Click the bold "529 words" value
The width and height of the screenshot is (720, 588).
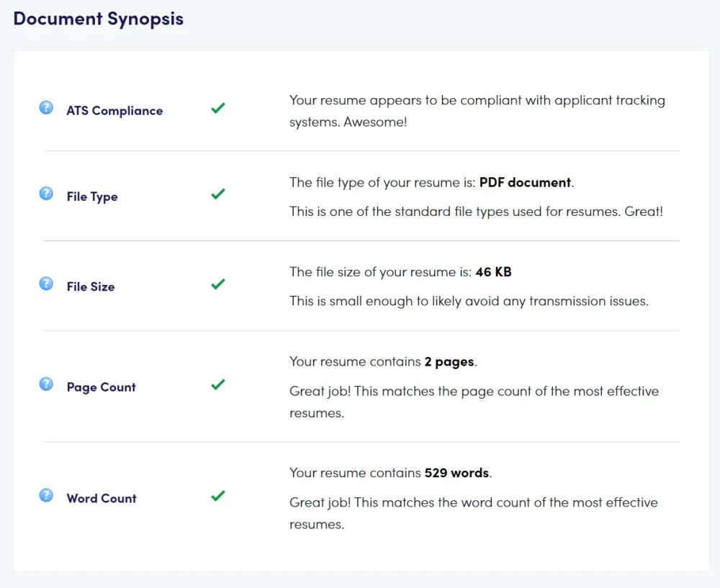(x=457, y=473)
